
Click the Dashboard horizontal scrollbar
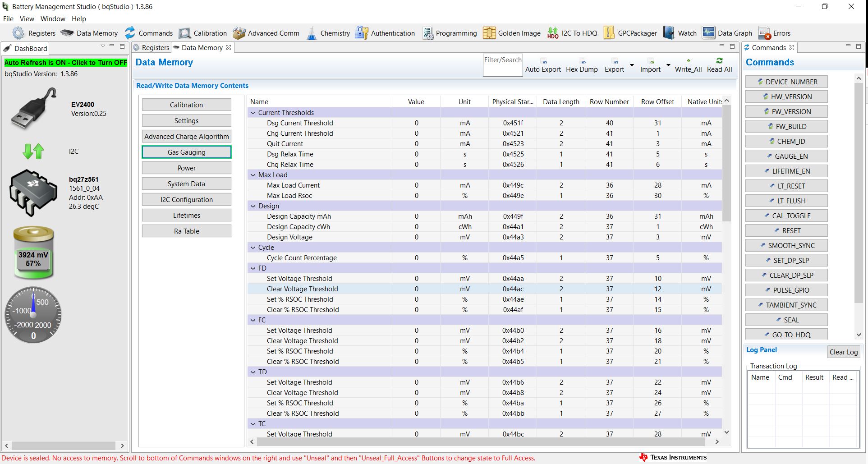[63, 446]
